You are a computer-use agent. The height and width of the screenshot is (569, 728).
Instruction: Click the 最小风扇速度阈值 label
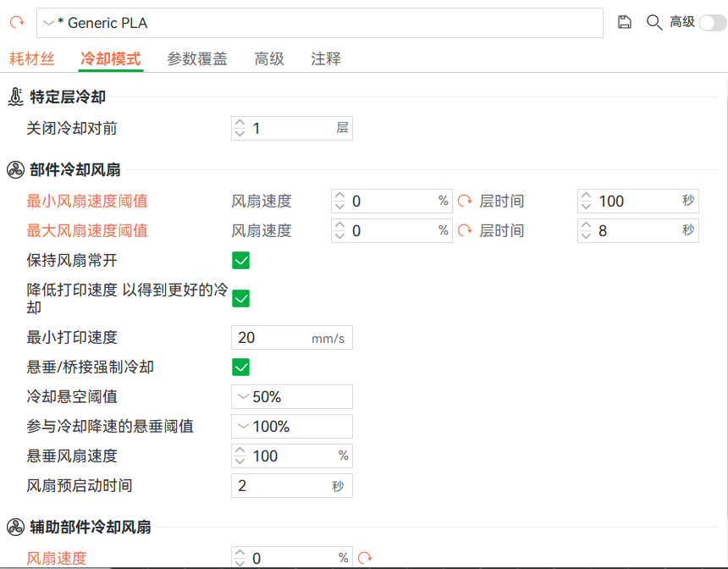coord(87,202)
